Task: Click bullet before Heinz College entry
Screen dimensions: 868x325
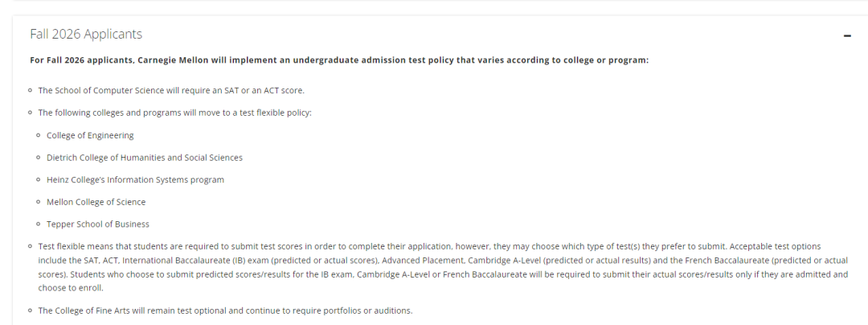Action: tap(39, 179)
